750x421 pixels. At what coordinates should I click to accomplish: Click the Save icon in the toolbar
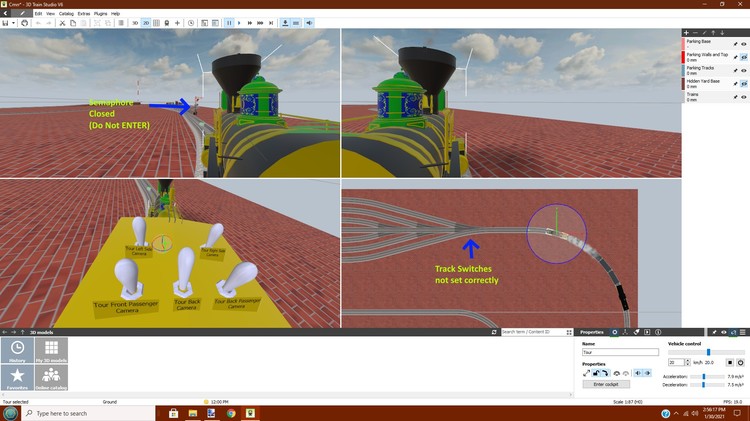point(5,23)
